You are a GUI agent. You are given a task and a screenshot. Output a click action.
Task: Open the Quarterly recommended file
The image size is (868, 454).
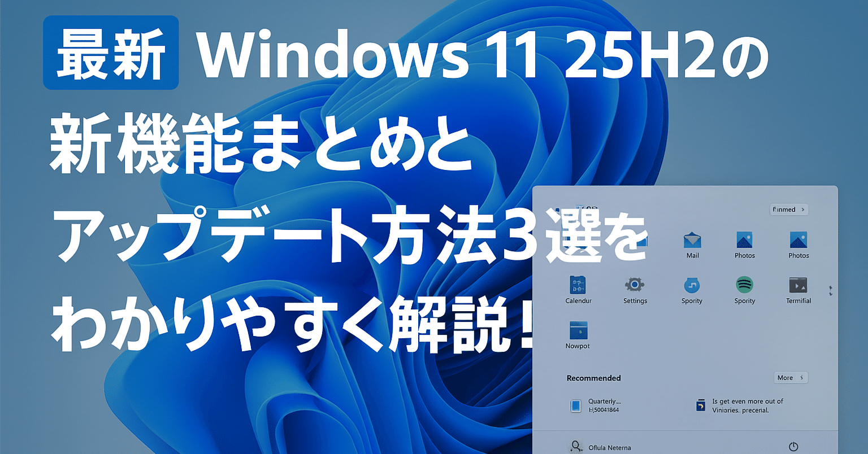pyautogui.click(x=594, y=405)
